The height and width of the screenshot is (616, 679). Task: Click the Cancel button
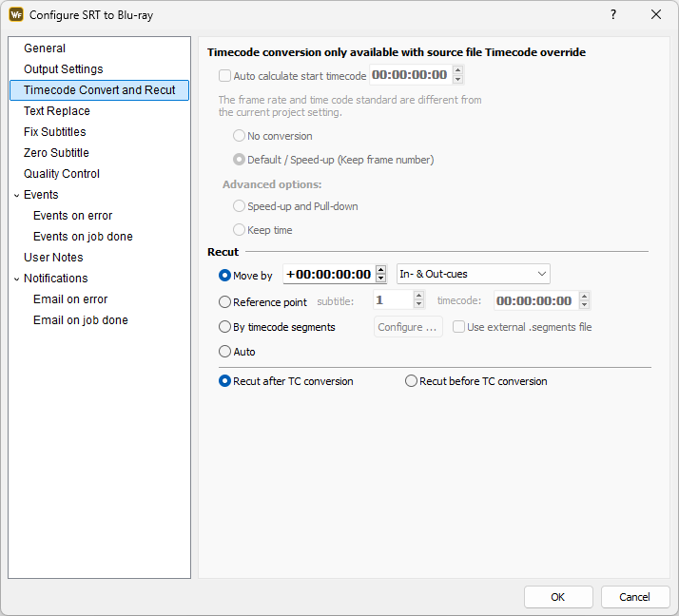635,597
